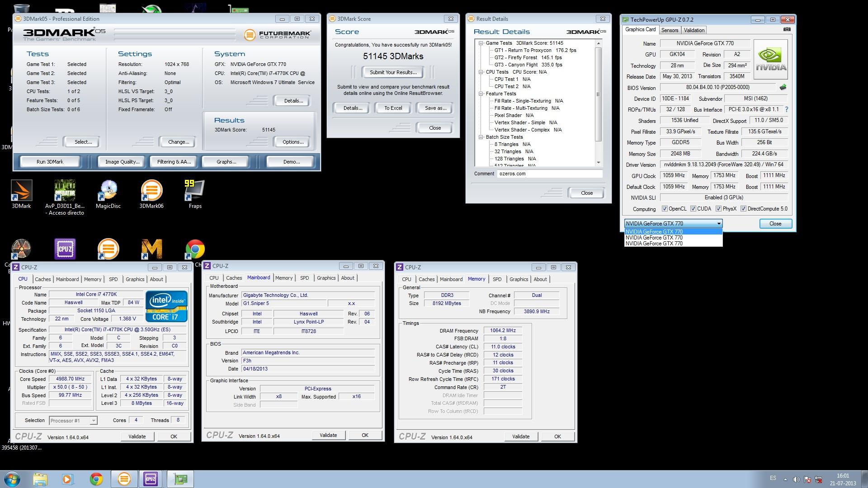Image resolution: width=868 pixels, height=488 pixels.
Task: Switch to the CPU-Z taskbar button
Action: 151,479
